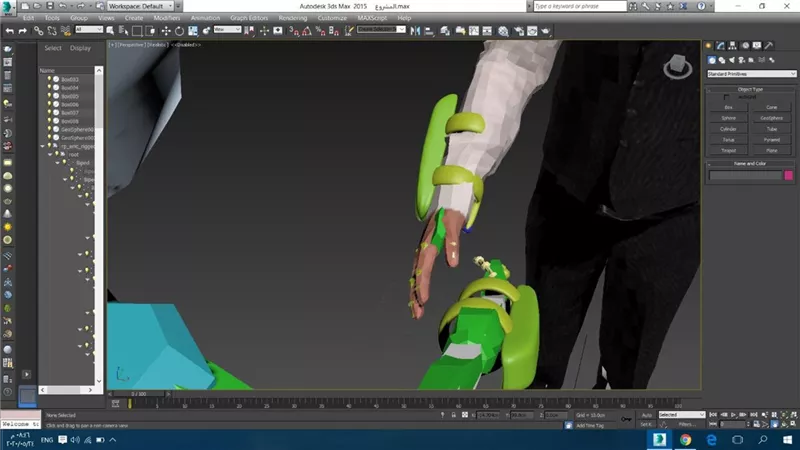
Task: Click the pink object color swatch
Action: [789, 176]
